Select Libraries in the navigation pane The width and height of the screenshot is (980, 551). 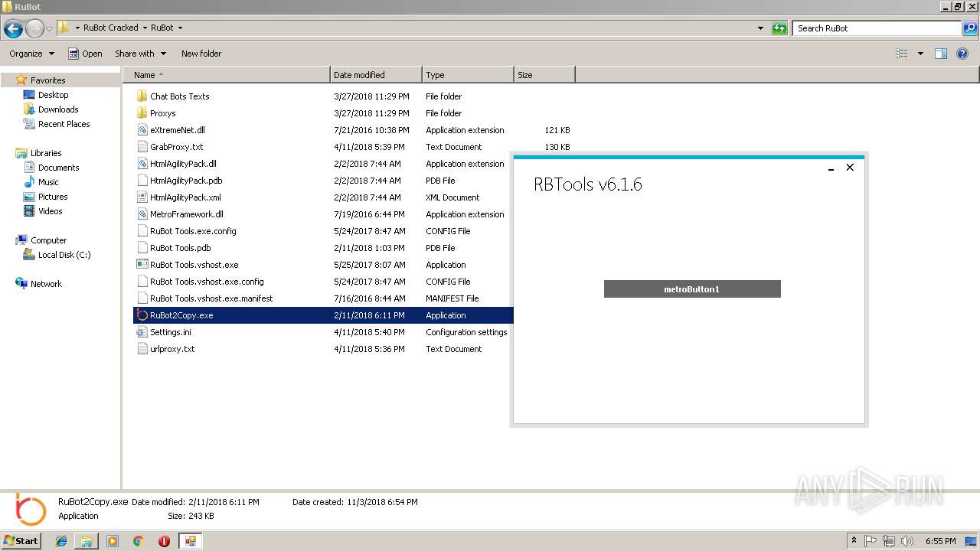(x=45, y=153)
